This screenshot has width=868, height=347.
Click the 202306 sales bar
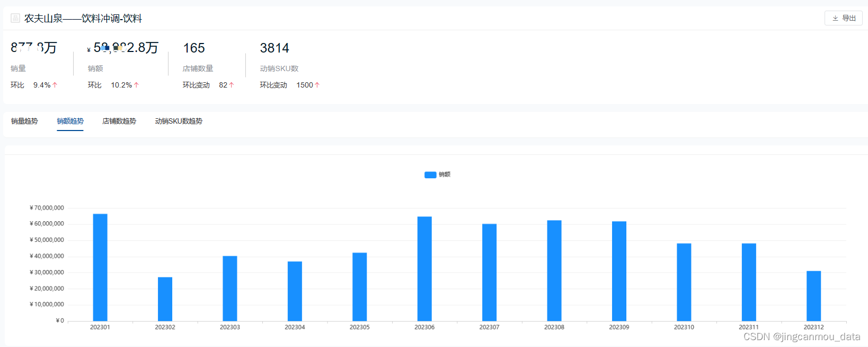click(424, 268)
